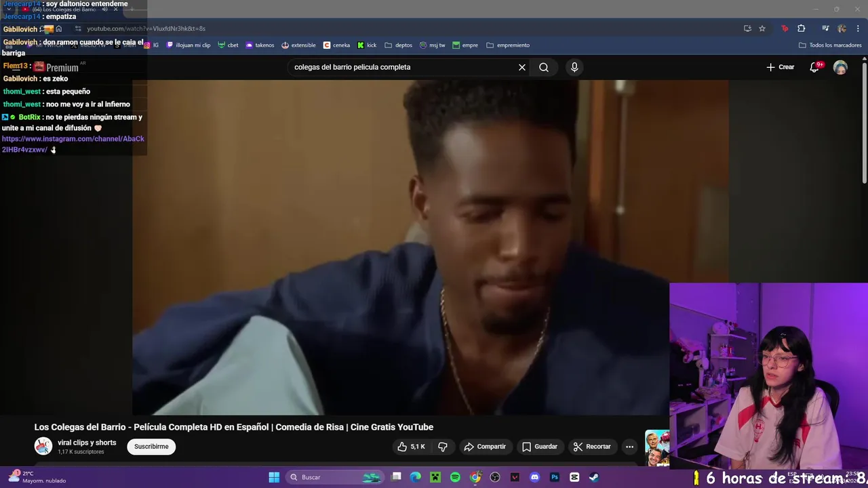Bookmark this page with the star icon
Viewport: 868px width, 488px height.
pos(762,28)
